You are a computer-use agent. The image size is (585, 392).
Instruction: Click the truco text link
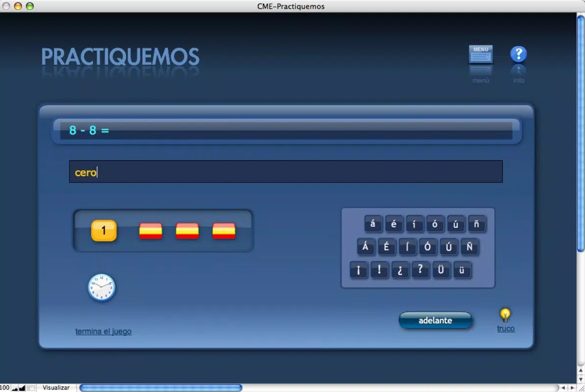pos(506,329)
